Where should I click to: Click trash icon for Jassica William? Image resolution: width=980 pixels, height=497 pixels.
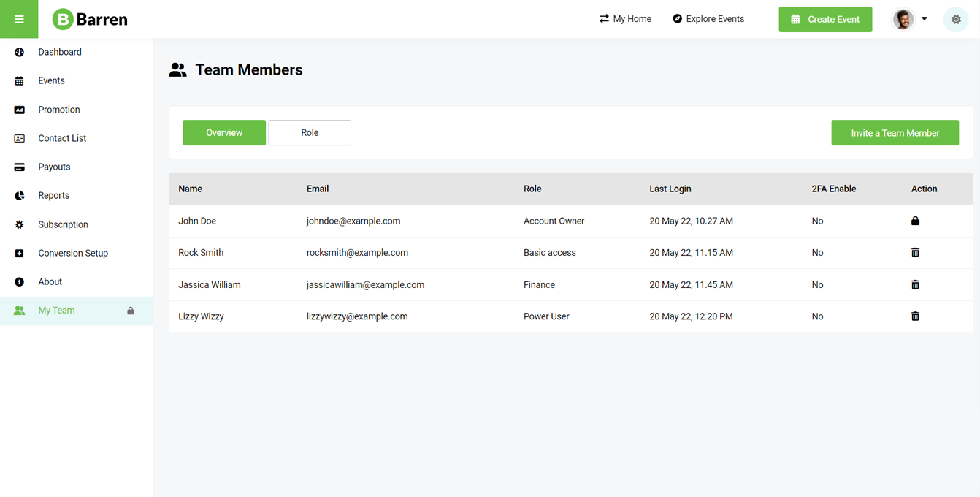click(x=915, y=285)
